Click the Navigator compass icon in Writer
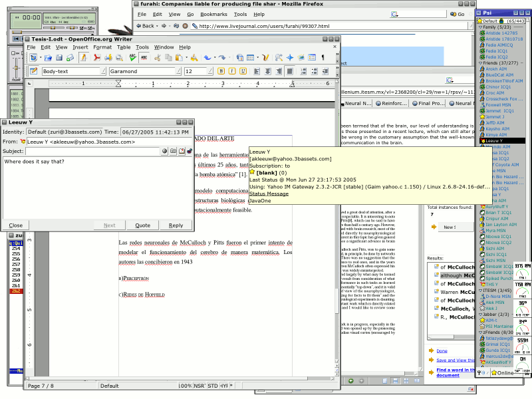 (289, 58)
